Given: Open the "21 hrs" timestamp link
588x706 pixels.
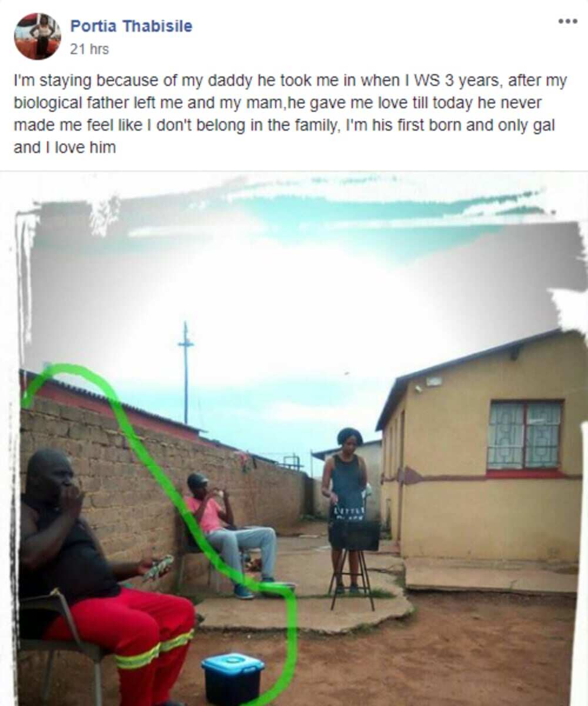Looking at the screenshot, I should 89,49.
